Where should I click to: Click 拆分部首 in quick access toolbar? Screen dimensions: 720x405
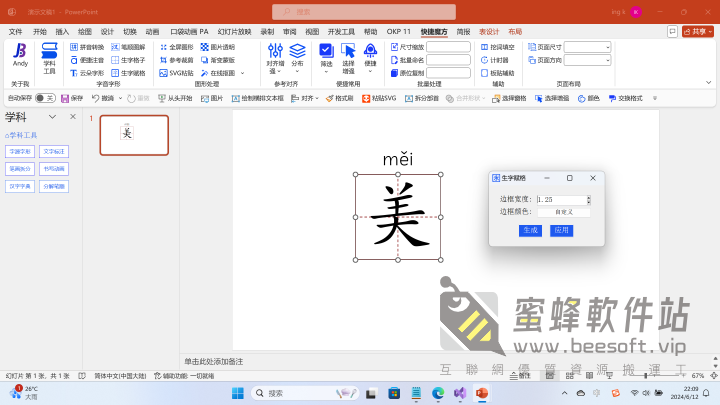(422, 98)
